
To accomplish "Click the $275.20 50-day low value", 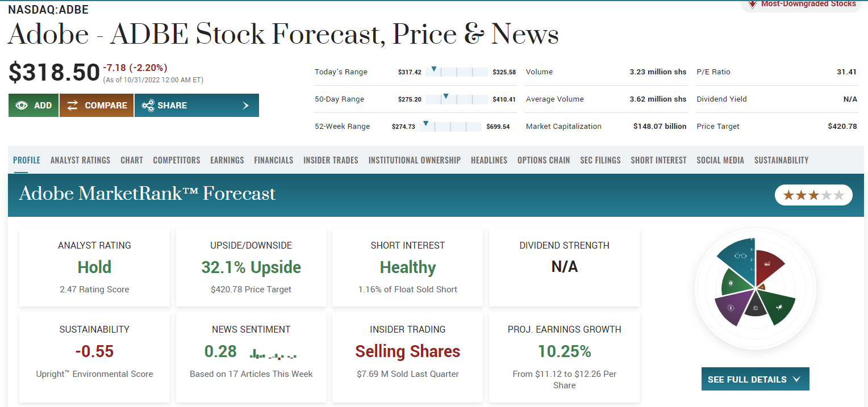I will (410, 99).
